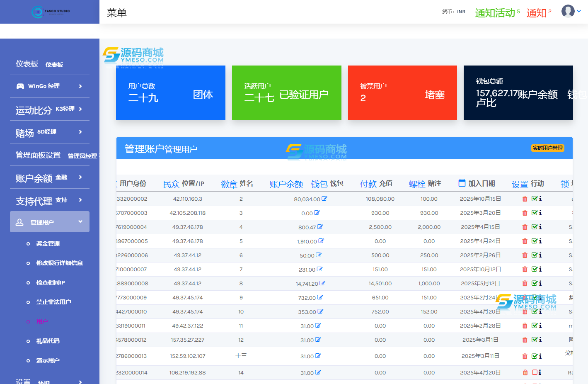The width and height of the screenshot is (588, 384).
Task: Click the red 被禁用户 stats card
Action: click(x=402, y=93)
